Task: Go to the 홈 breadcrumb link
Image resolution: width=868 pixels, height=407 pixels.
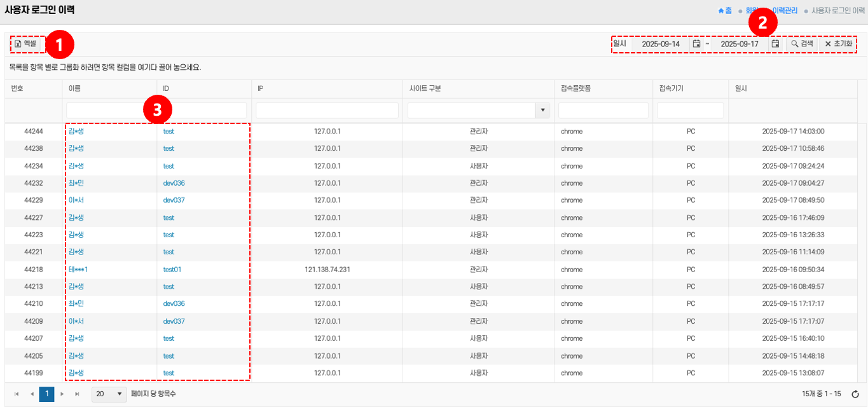Action: pos(725,11)
